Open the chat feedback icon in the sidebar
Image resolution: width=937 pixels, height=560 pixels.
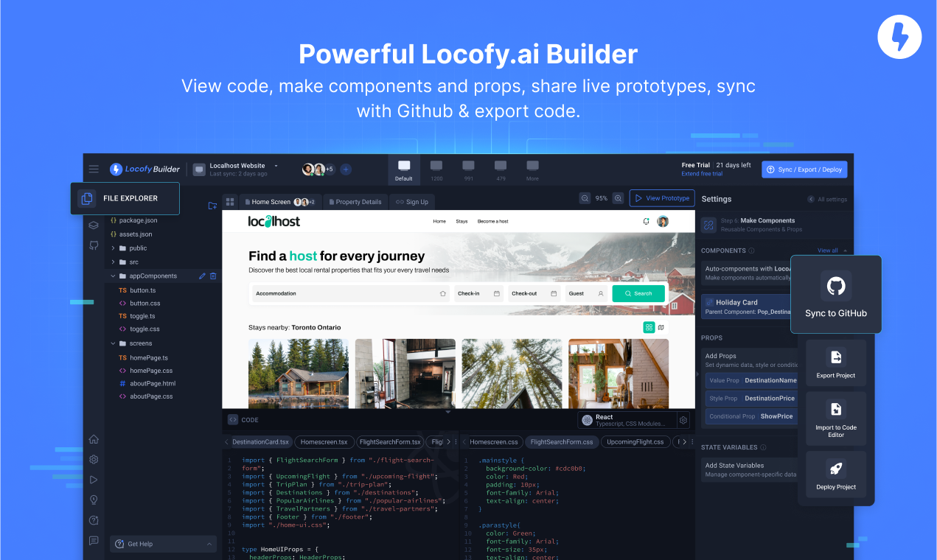pos(94,540)
